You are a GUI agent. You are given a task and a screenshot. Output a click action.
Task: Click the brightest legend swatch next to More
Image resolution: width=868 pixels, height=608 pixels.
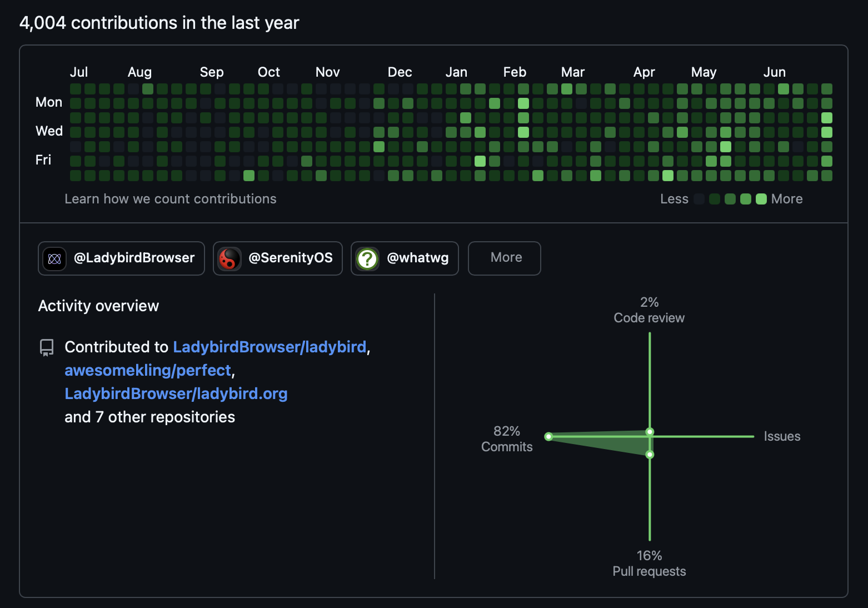[x=761, y=199]
